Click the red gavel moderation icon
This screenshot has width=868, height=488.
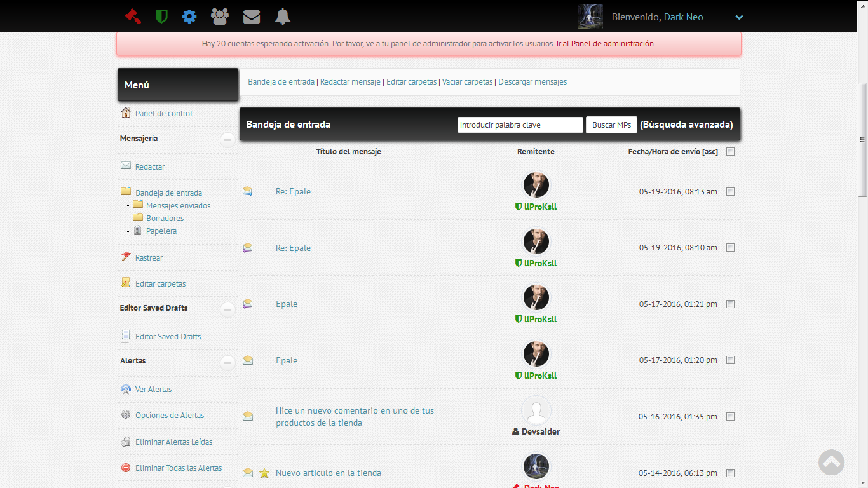coord(133,17)
